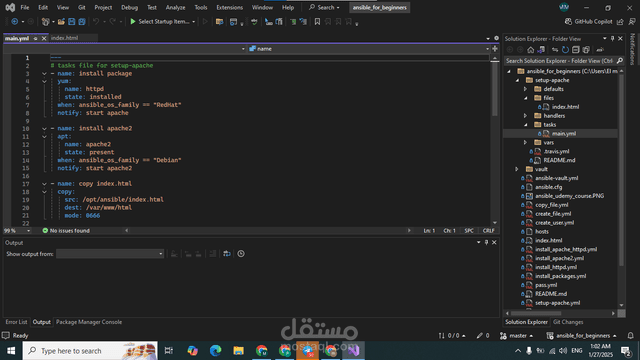Screen dimensions: 640x360
Task: Open Visual Studio from the Windows taskbar
Action: pos(353,351)
